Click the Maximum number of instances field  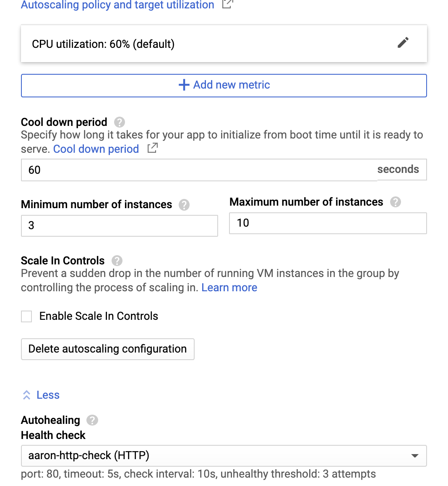(x=328, y=223)
